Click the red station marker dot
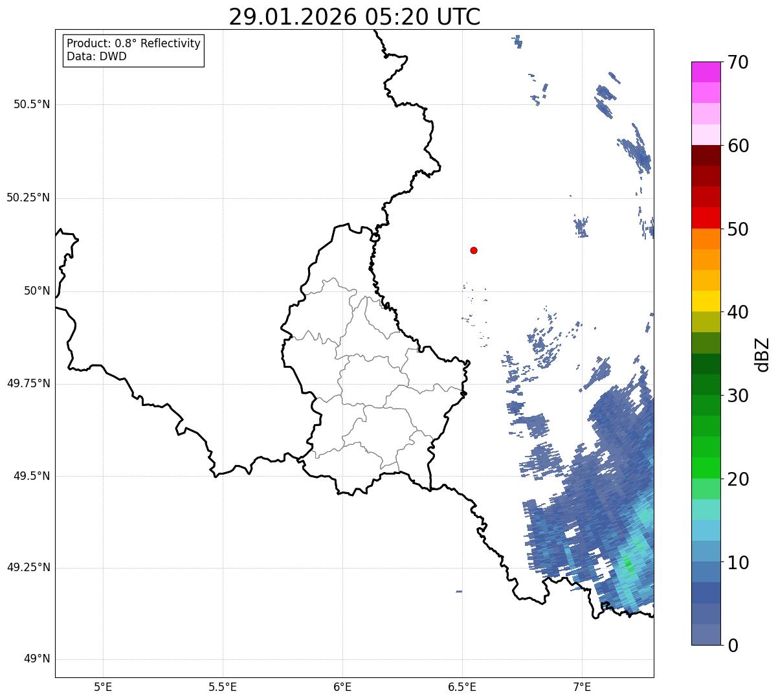 (474, 250)
